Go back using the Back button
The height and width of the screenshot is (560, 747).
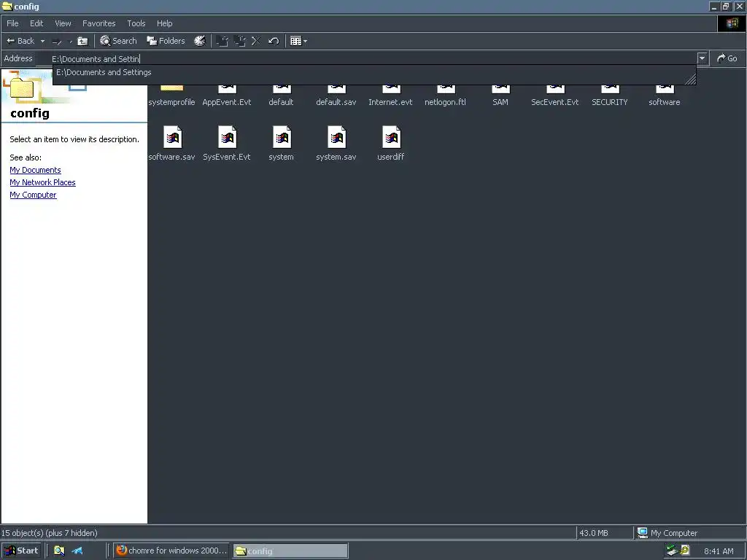20,41
